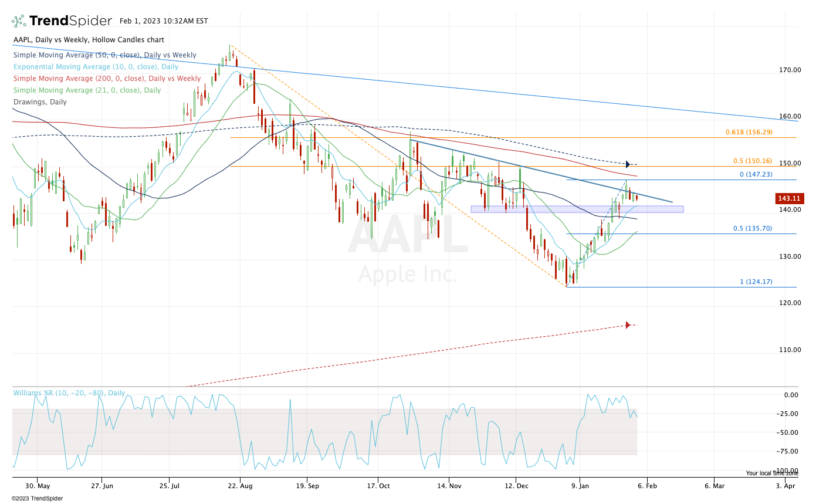This screenshot has height=504, width=816.
Task: Click the 170.00 price axis label
Action: coord(790,70)
